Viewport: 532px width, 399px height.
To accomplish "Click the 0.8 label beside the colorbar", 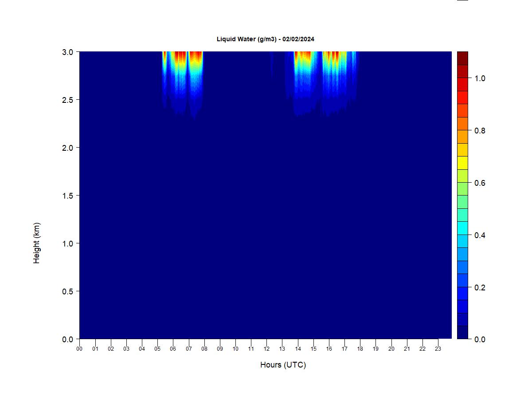I will click(x=480, y=131).
